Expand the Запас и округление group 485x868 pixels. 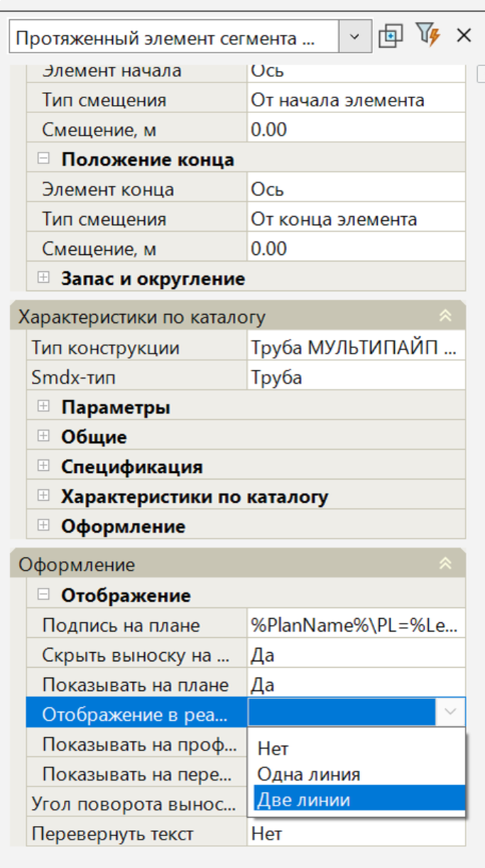pos(44,278)
